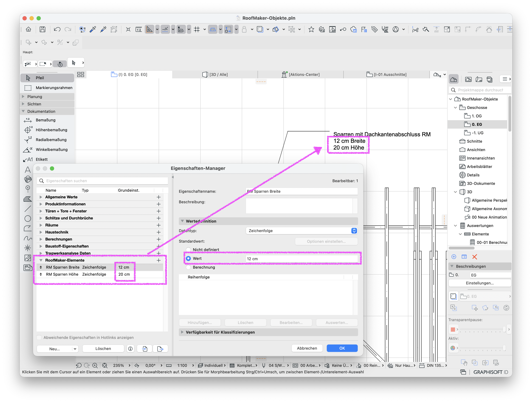The width and height of the screenshot is (532, 403).
Task: Open the Datentyp Zeichenfolge dropdown
Action: (302, 231)
